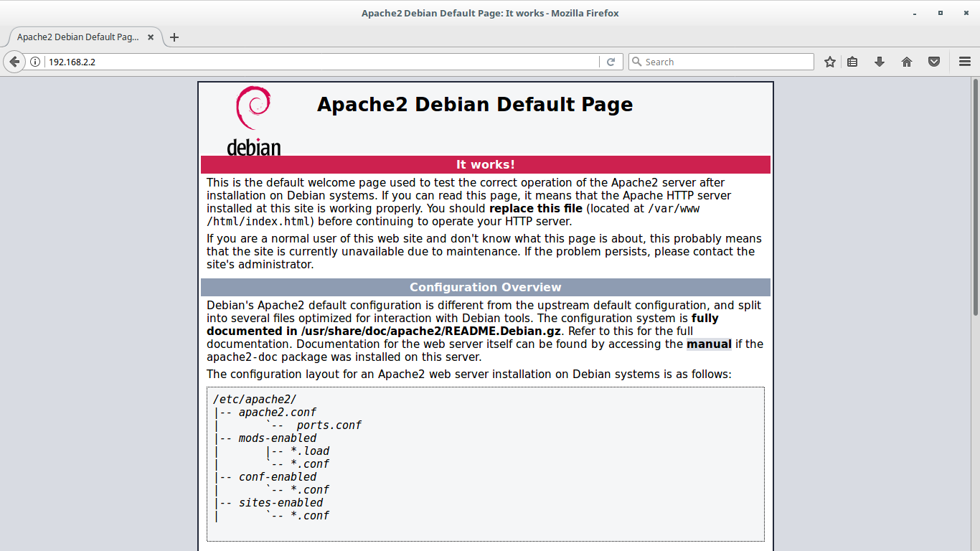Screen dimensions: 980x551
Task: Open the Firefox hamburger menu
Action: (965, 62)
